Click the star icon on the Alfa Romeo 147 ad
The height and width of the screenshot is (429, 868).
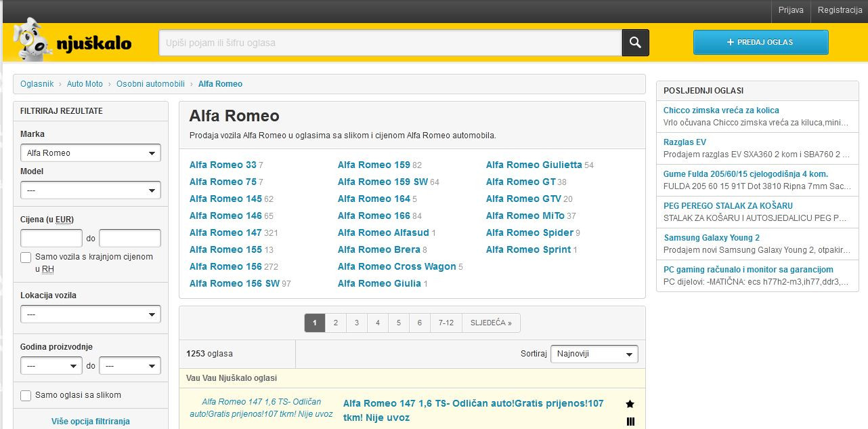click(630, 404)
